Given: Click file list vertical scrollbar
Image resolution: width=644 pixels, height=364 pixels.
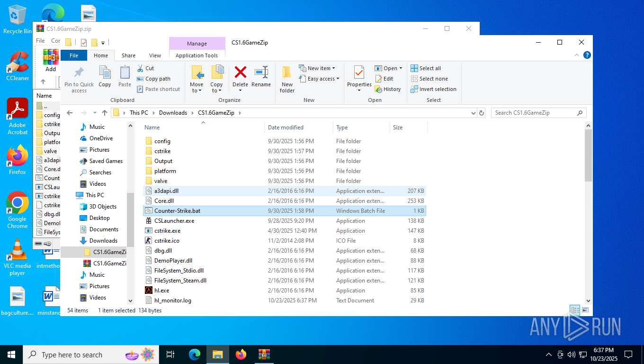Looking at the screenshot, I should point(589,155).
